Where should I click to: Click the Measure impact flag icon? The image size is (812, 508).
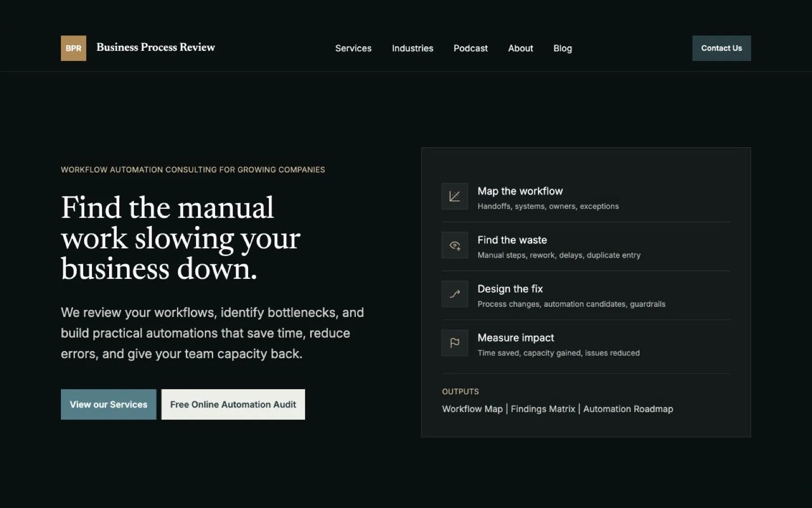point(455,343)
